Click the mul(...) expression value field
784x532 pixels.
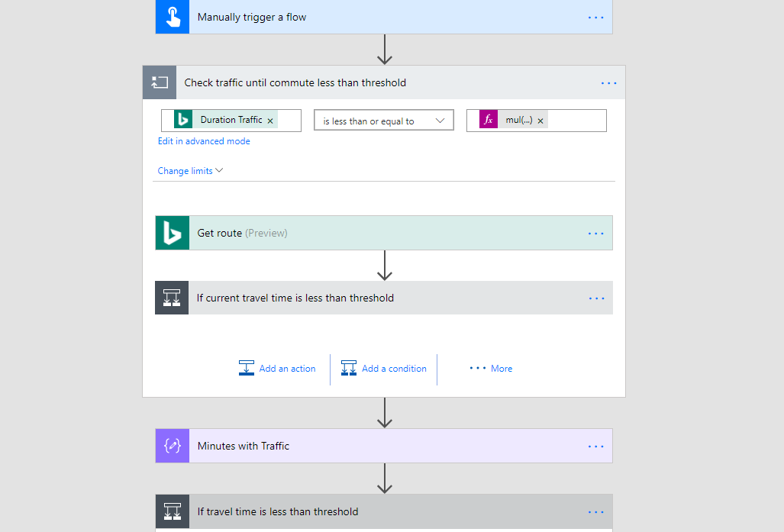pyautogui.click(x=576, y=121)
